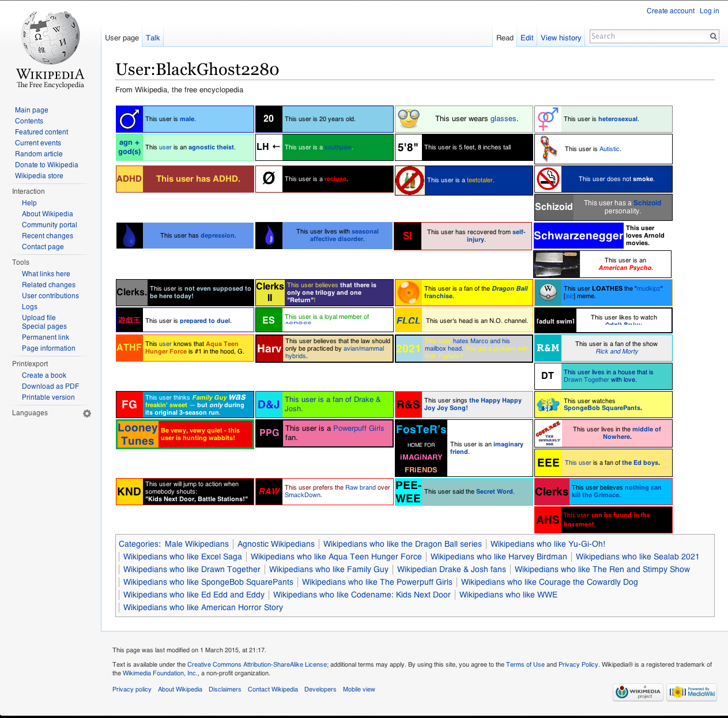This screenshot has height=718, width=728.
Task: Click the KND yellow logo box
Action: point(130,491)
